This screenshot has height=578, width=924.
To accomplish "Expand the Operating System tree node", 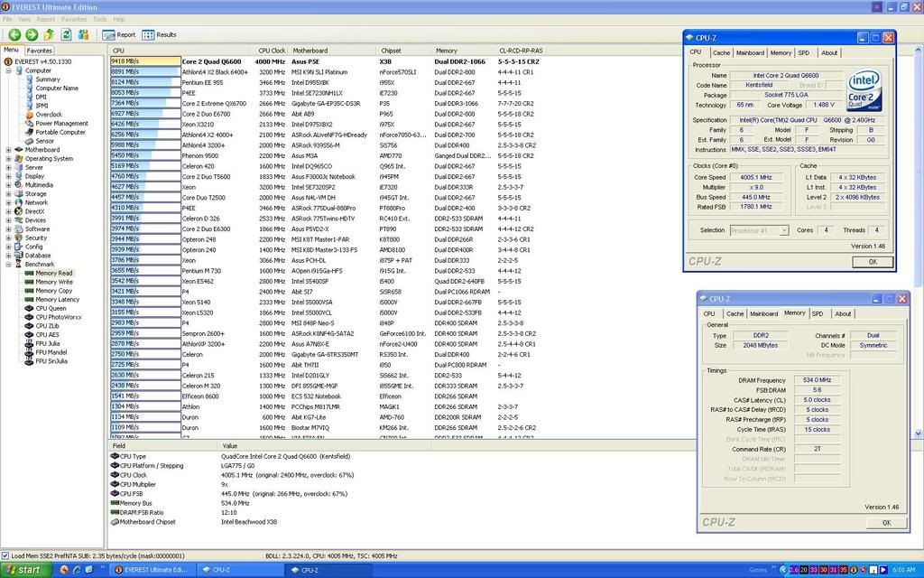I will coord(9,159).
